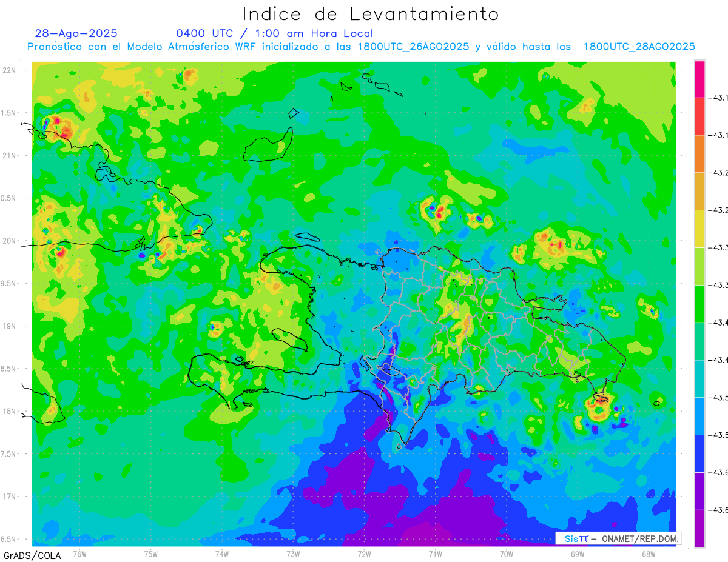Viewport: 728px width, 562px height.
Task: Click the 'Indice de Levantamiento' title
Action: coord(371,14)
